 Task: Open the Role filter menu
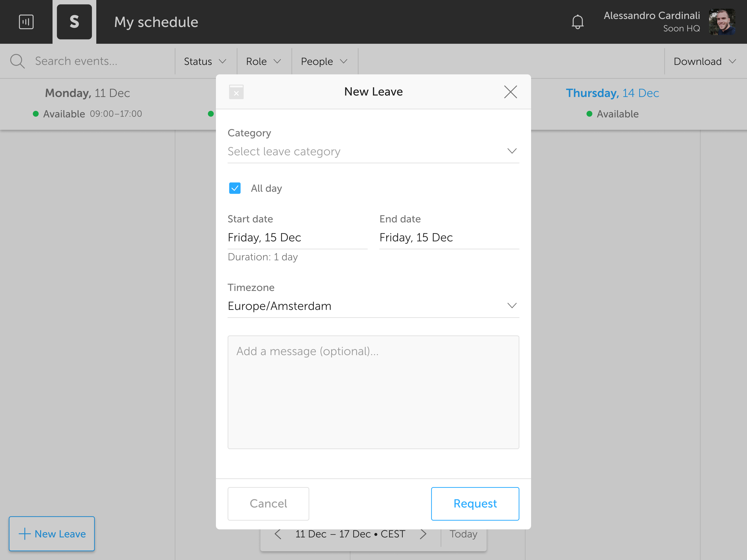coord(263,61)
